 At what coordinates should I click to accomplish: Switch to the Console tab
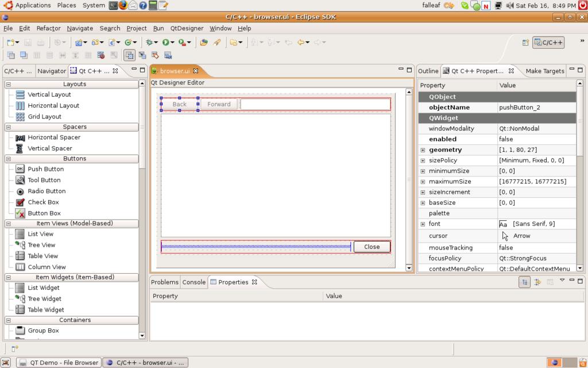point(194,282)
